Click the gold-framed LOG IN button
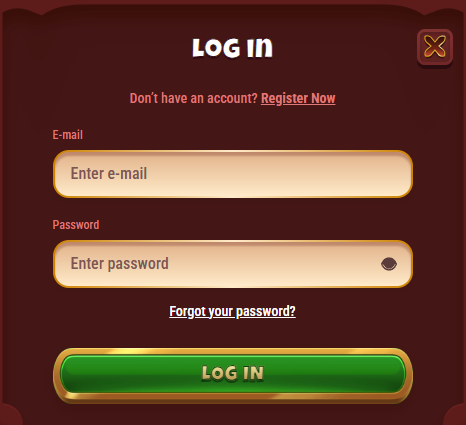This screenshot has height=425, width=466. (x=233, y=375)
